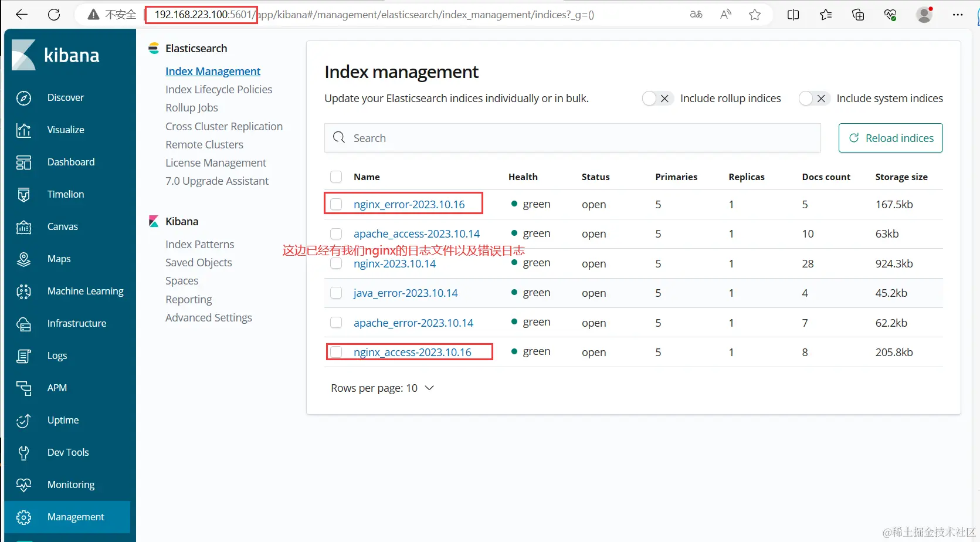The height and width of the screenshot is (542, 980).
Task: Open APM icon in sidebar
Action: [x=23, y=388]
